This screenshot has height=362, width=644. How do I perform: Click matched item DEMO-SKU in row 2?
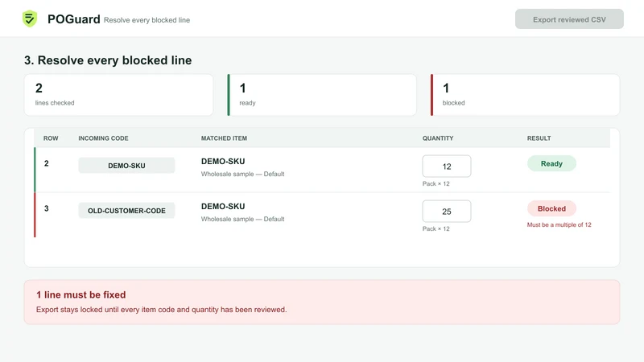pyautogui.click(x=223, y=162)
